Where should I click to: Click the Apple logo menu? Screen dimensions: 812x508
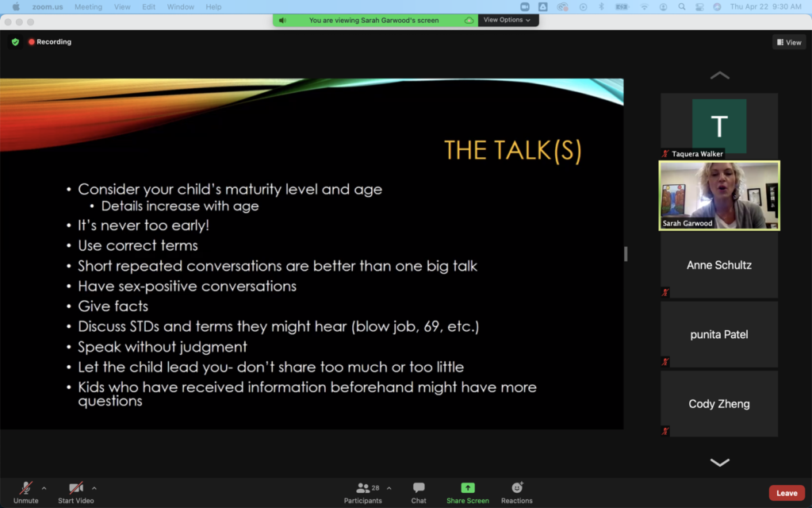click(16, 7)
